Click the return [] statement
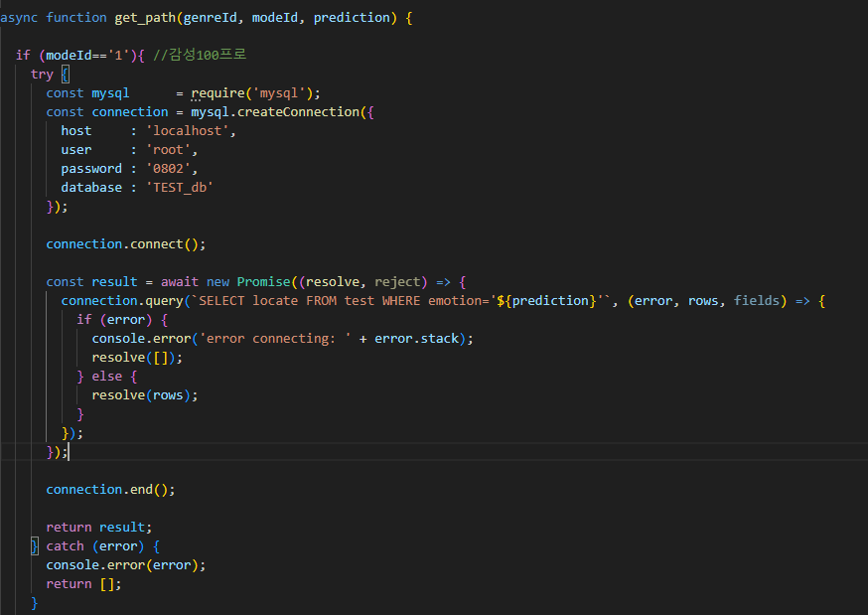This screenshot has height=615, width=868. [83, 584]
